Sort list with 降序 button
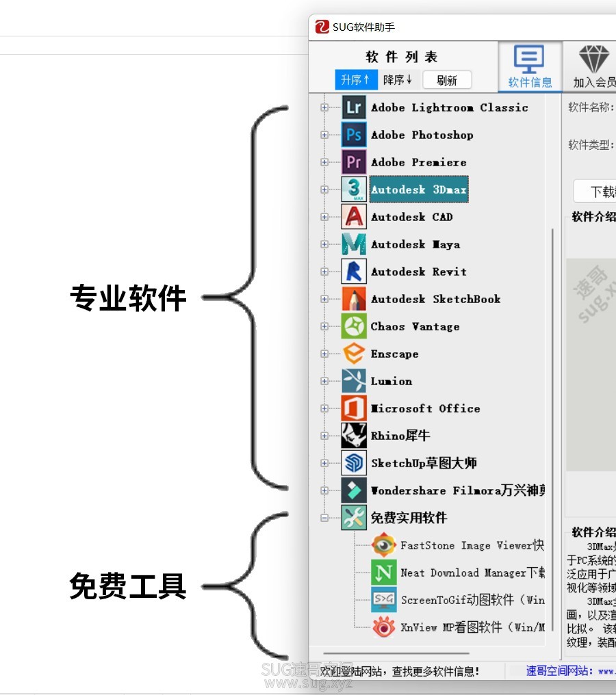Screen dimensions: 616x695 pyautogui.click(x=398, y=80)
